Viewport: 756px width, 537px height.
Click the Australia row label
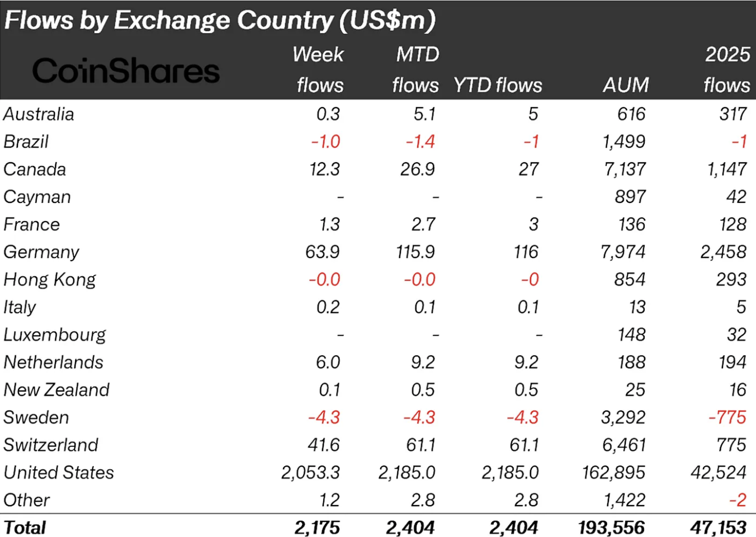click(39, 114)
